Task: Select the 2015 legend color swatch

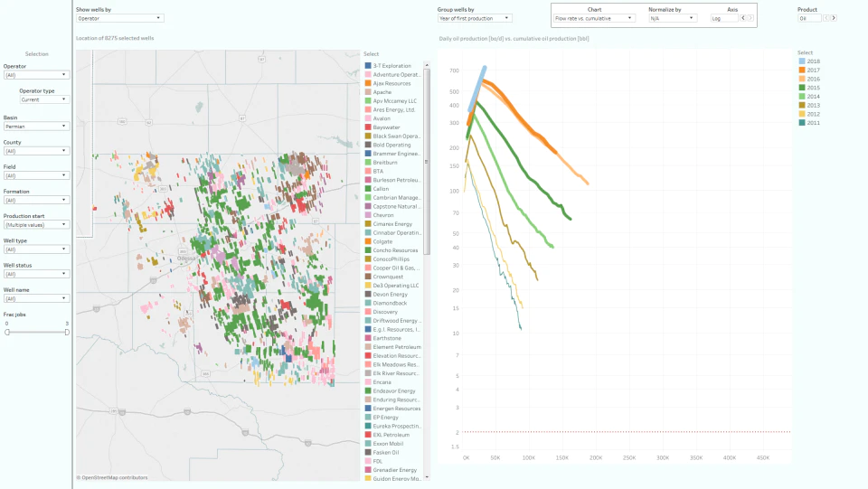Action: point(802,88)
